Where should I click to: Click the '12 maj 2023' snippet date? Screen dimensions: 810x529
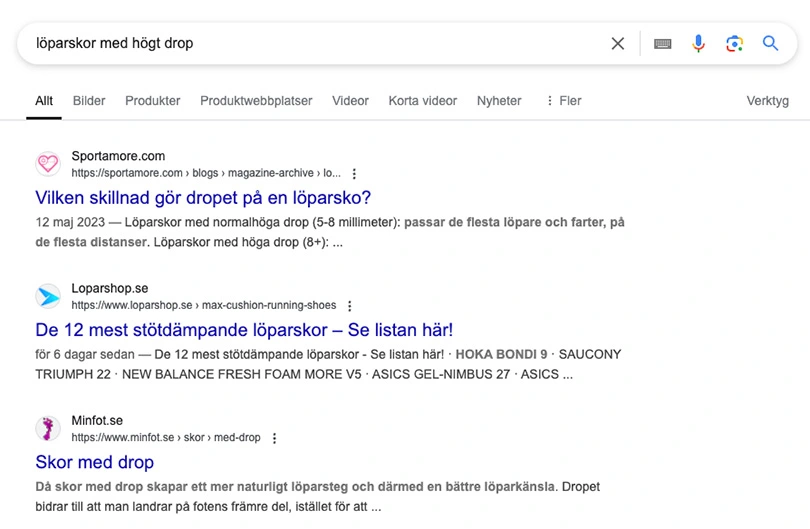point(70,223)
